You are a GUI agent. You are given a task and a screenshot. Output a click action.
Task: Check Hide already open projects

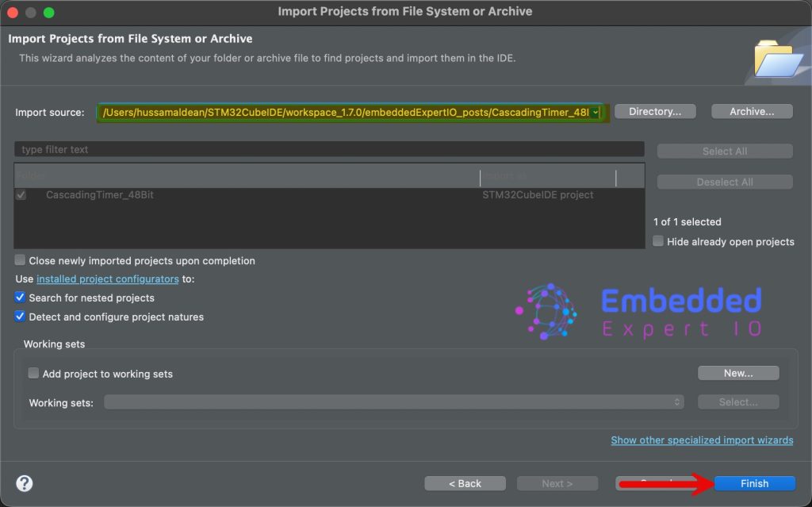[x=658, y=241]
